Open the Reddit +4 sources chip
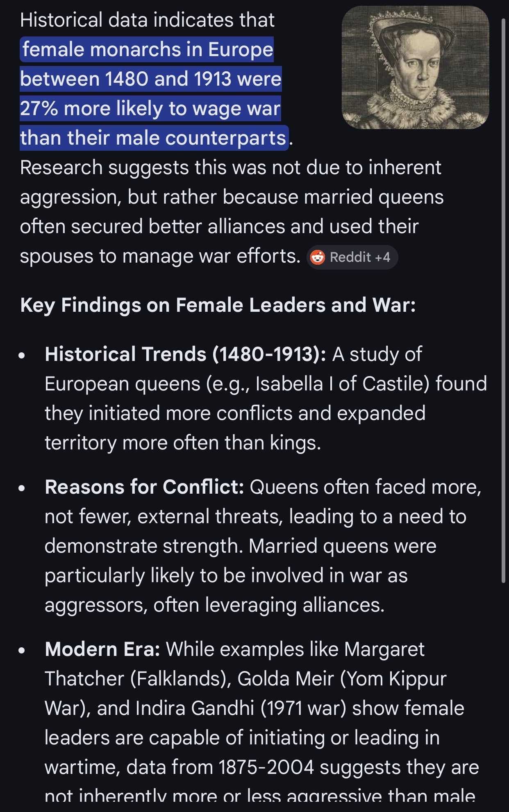This screenshot has height=812, width=509. 352,257
